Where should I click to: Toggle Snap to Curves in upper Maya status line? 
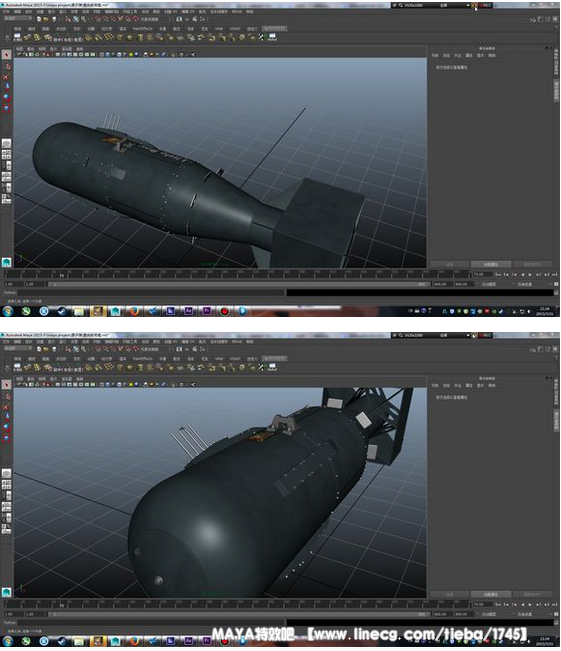105,19
